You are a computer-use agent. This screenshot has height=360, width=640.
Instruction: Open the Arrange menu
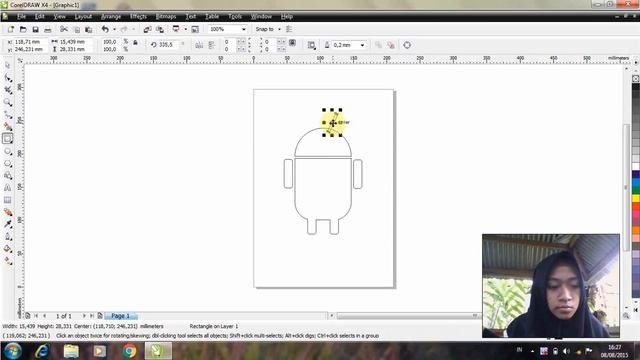pyautogui.click(x=111, y=16)
